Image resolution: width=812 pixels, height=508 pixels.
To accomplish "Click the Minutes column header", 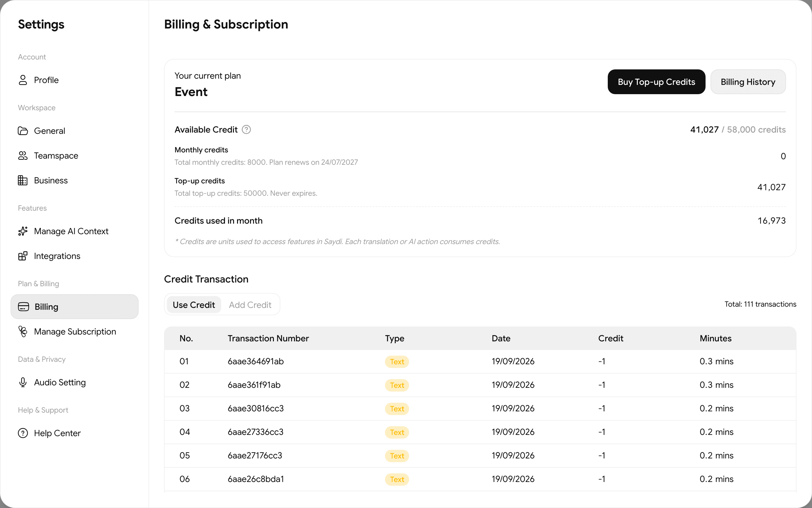I will click(716, 338).
